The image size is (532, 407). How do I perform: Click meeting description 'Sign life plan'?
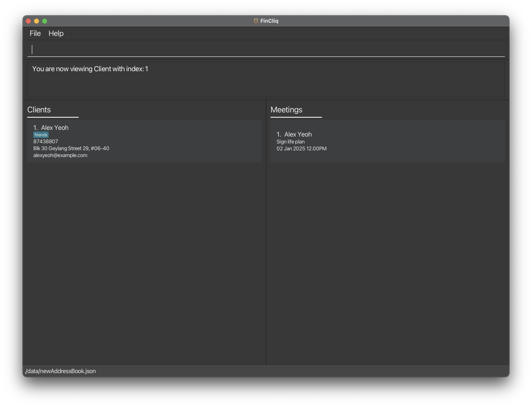pos(291,142)
